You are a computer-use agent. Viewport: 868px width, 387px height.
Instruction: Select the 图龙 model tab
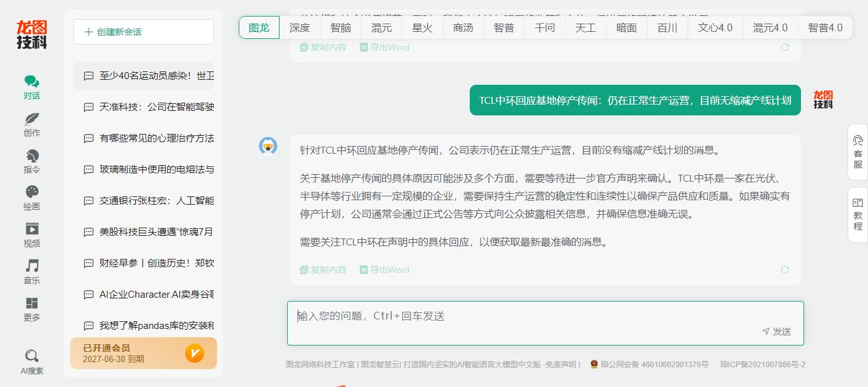pos(259,27)
